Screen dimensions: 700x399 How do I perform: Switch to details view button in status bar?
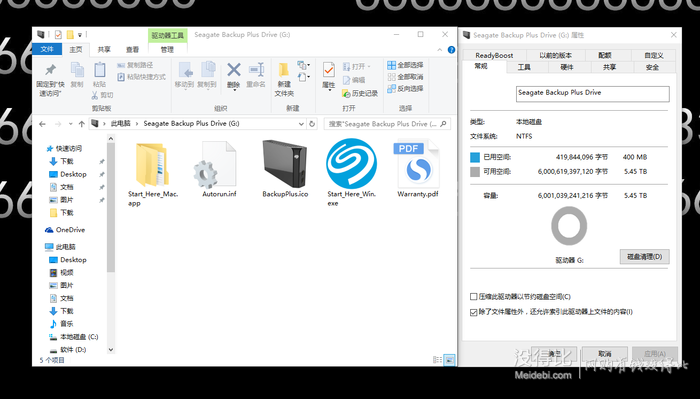tap(438, 360)
